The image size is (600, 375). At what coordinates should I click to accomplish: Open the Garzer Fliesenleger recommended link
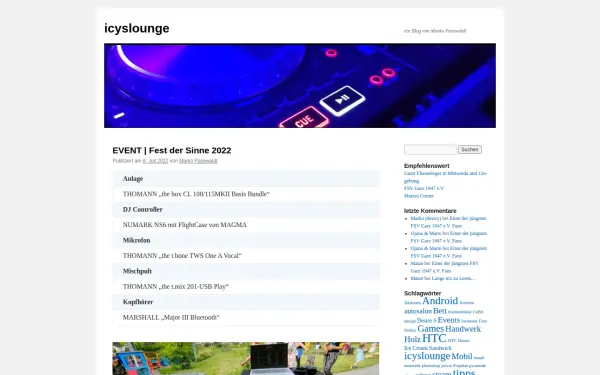pos(446,177)
